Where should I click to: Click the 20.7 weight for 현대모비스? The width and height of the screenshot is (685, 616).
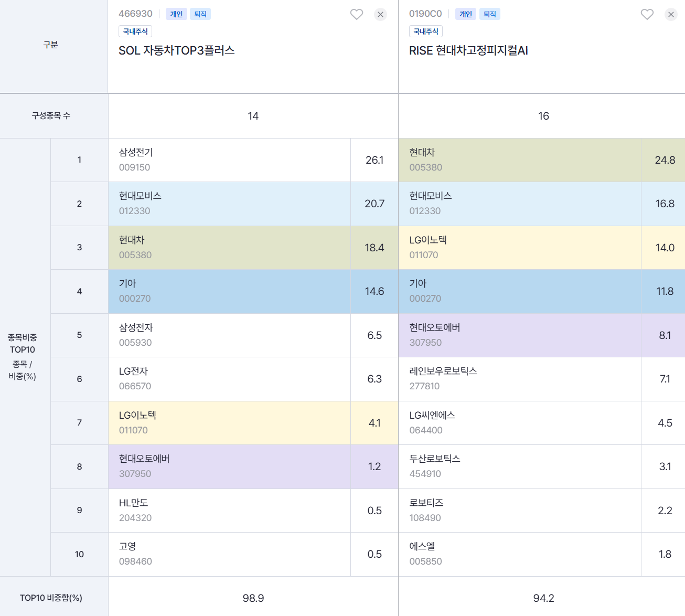pos(374,204)
